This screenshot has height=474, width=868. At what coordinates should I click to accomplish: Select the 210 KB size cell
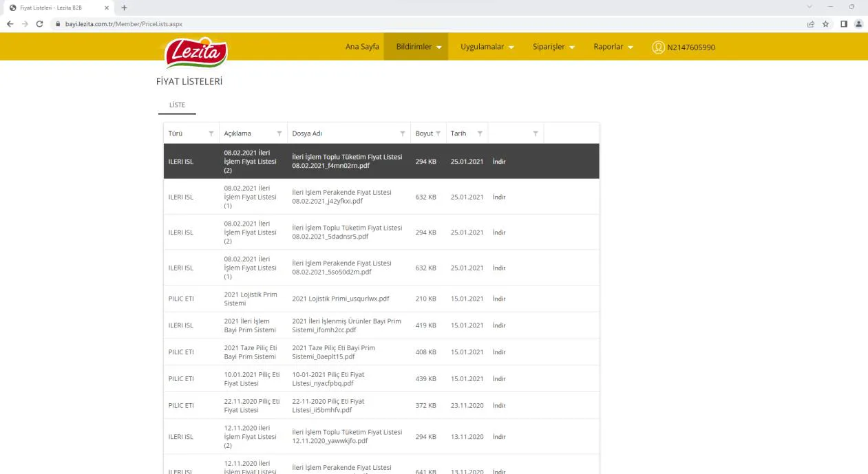point(426,299)
